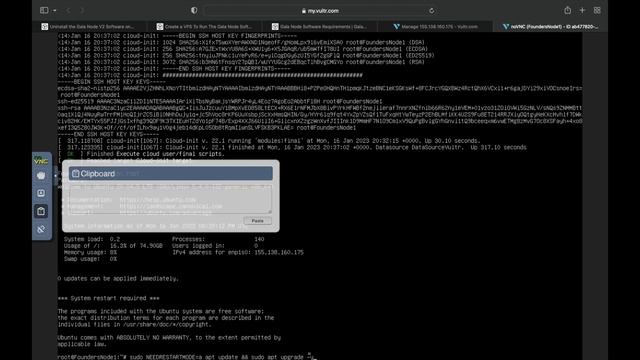
Task: Select the noVNC (FoundersNode1) tab
Action: click(x=550, y=27)
